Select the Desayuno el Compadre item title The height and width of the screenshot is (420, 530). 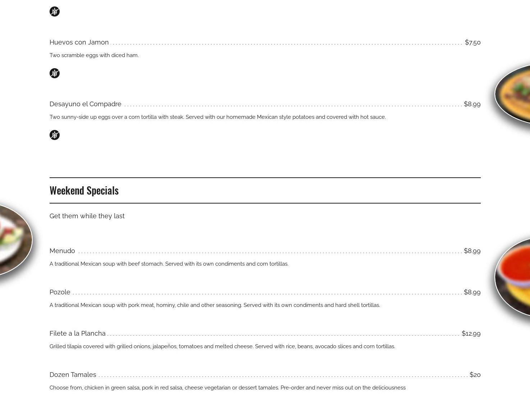pyautogui.click(x=86, y=104)
